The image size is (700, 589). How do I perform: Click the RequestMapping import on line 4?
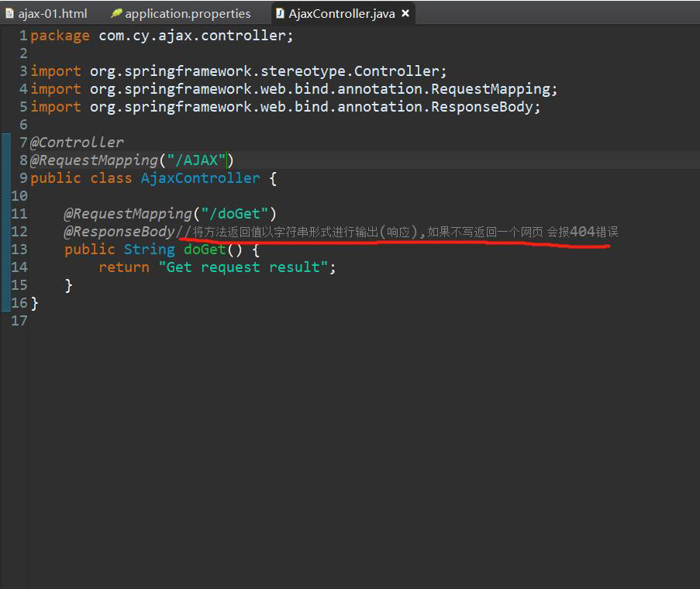pyautogui.click(x=295, y=89)
